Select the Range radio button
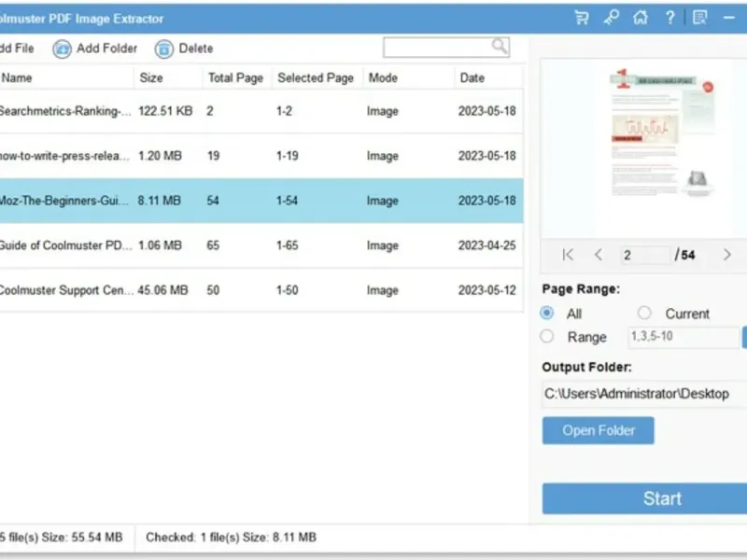This screenshot has height=560, width=747. (547, 336)
